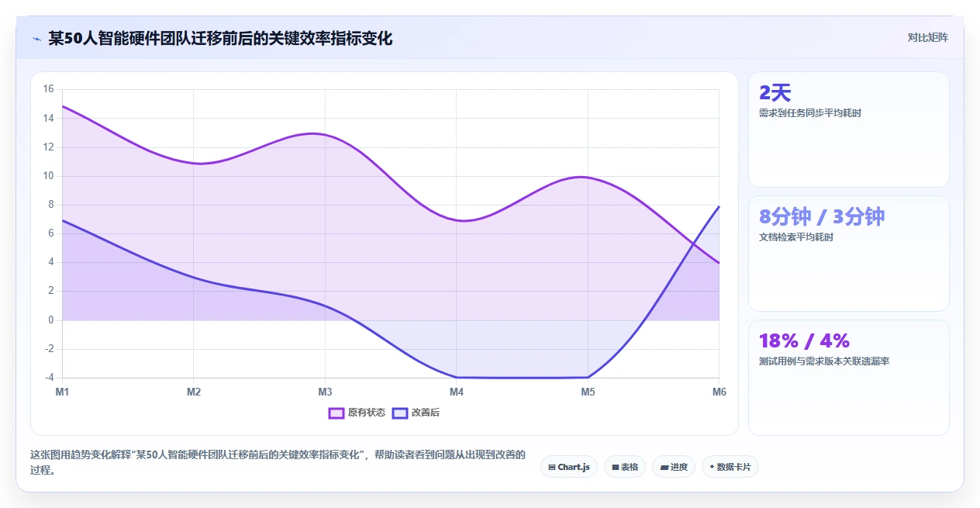
Task: Select the 18% / 4% metric value
Action: [x=804, y=341]
